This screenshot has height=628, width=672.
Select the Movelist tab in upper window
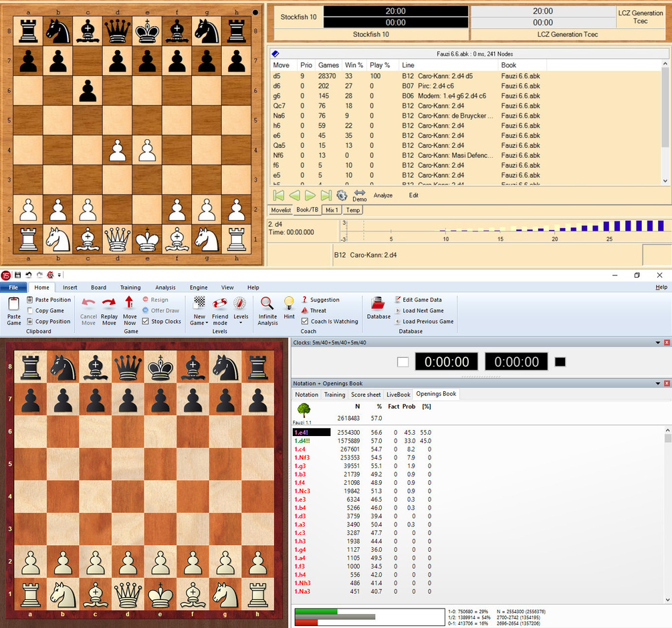[x=281, y=210]
